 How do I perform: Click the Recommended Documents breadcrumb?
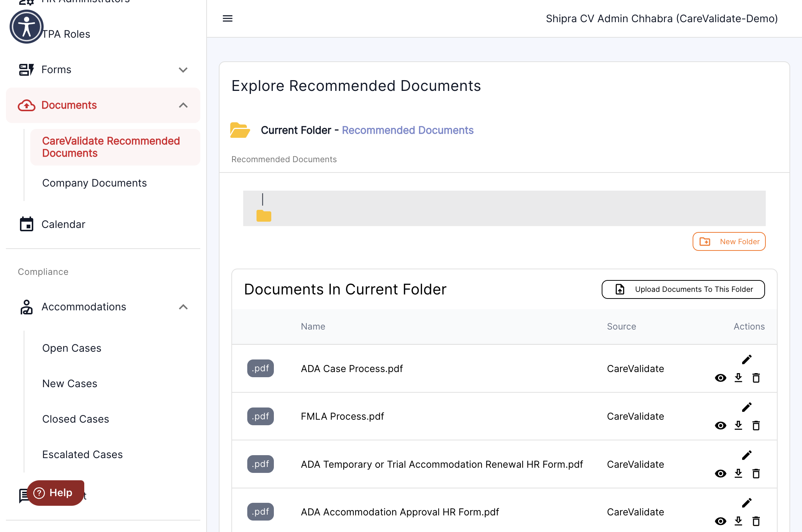pyautogui.click(x=284, y=159)
